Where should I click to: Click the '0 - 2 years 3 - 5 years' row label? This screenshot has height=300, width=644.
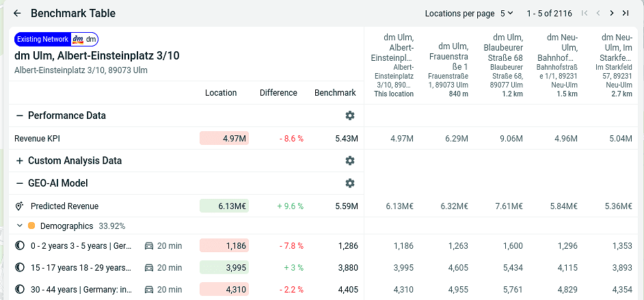tap(81, 246)
